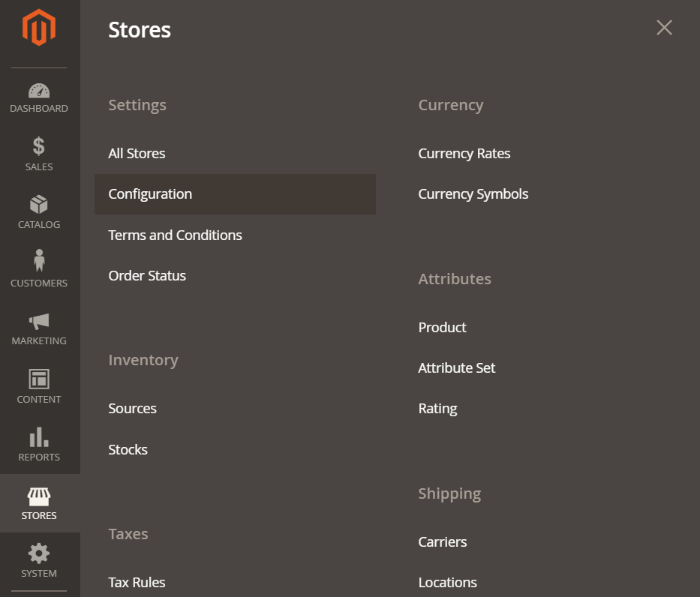This screenshot has width=700, height=597.
Task: Open Currency Rates page
Action: click(x=464, y=154)
